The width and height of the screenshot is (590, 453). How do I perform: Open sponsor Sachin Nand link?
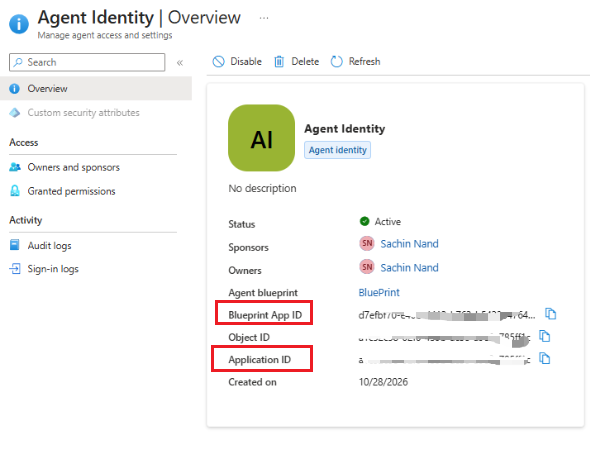click(x=409, y=244)
